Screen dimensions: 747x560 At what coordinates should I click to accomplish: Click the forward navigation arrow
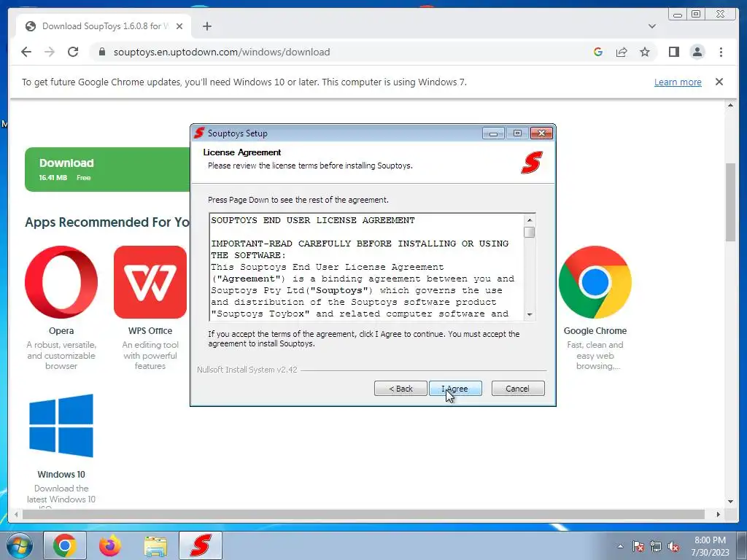50,52
